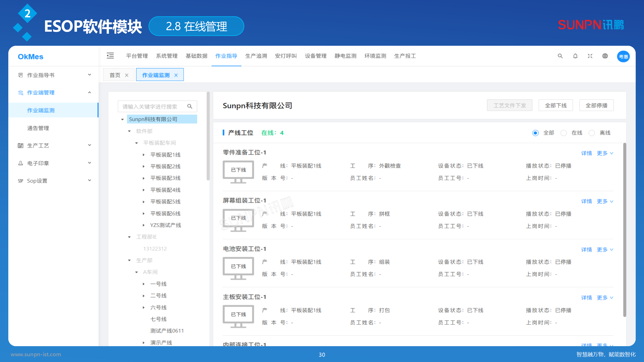Click the keyword search input field
Image resolution: width=644 pixels, height=362 pixels.
[x=153, y=106]
